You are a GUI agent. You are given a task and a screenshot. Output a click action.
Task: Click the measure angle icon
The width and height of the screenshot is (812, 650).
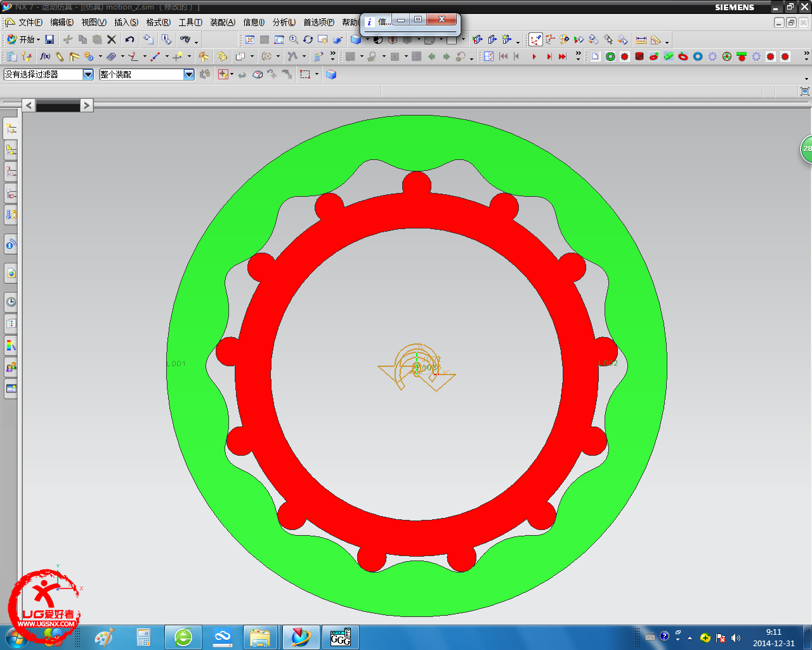656,39
